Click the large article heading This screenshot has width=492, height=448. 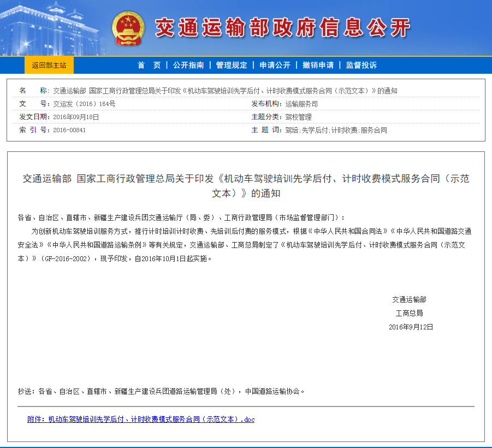coord(246,186)
